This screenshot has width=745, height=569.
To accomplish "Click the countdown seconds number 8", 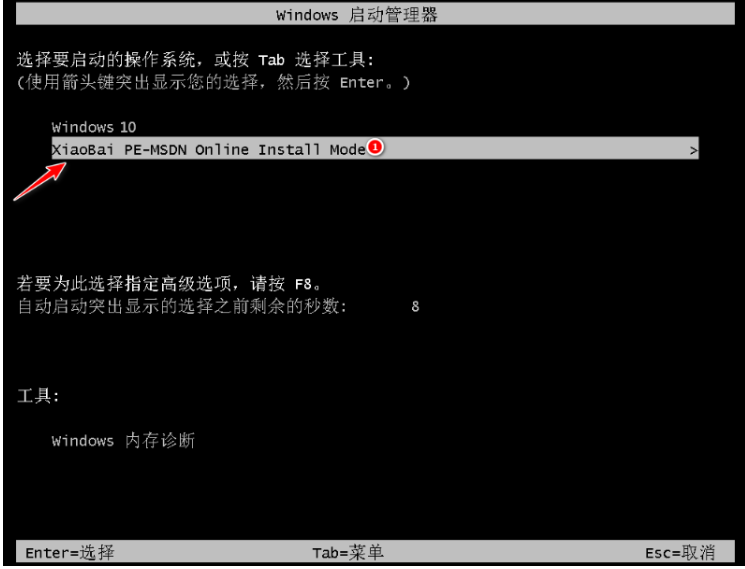I will coord(415,306).
